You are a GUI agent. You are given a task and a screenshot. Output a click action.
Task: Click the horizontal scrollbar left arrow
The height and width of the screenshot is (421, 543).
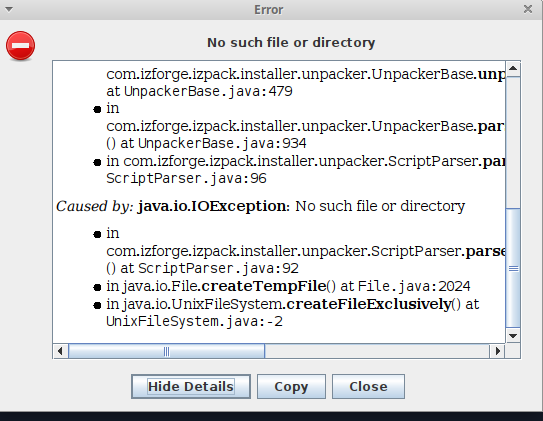[60, 351]
